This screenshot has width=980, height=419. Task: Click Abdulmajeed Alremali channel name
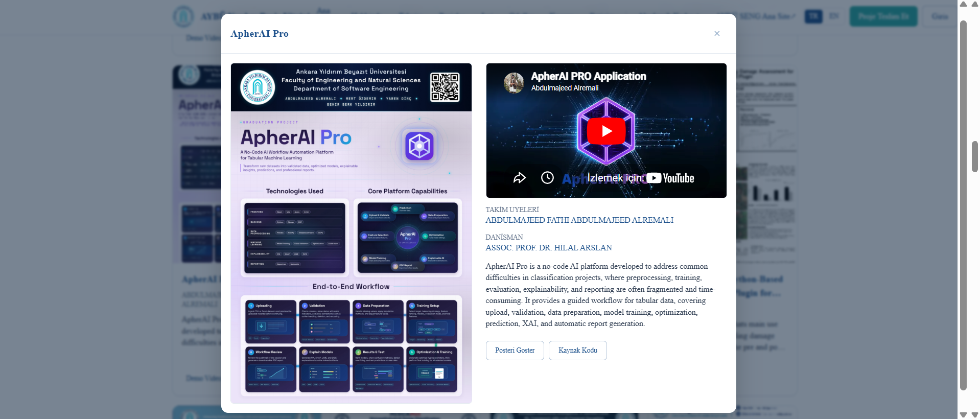point(565,88)
